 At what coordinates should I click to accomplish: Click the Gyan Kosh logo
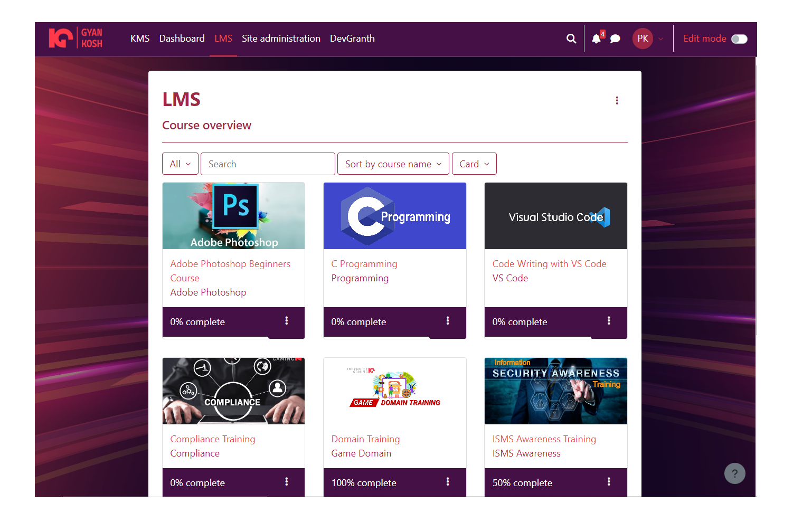[76, 38]
